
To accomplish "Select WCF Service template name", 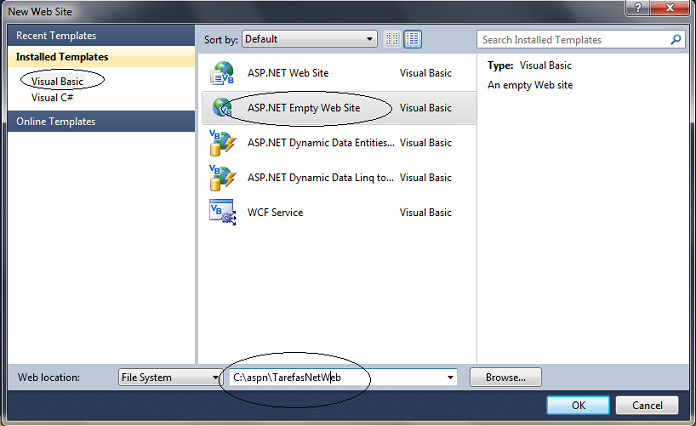I will coord(275,213).
